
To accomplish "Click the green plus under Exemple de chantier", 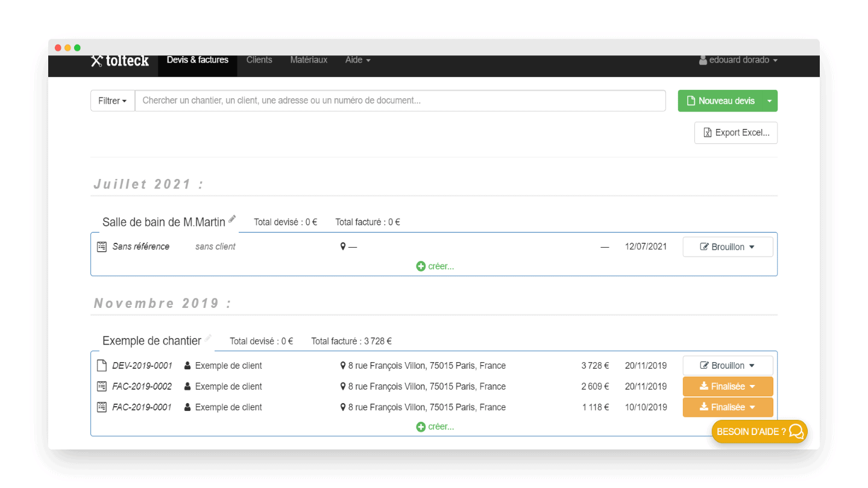I will [421, 427].
